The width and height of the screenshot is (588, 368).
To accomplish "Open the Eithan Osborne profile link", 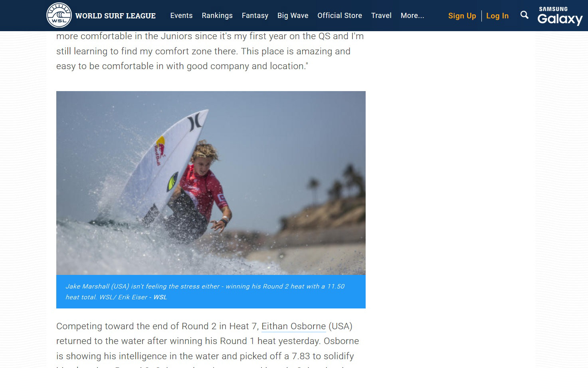I will click(293, 326).
